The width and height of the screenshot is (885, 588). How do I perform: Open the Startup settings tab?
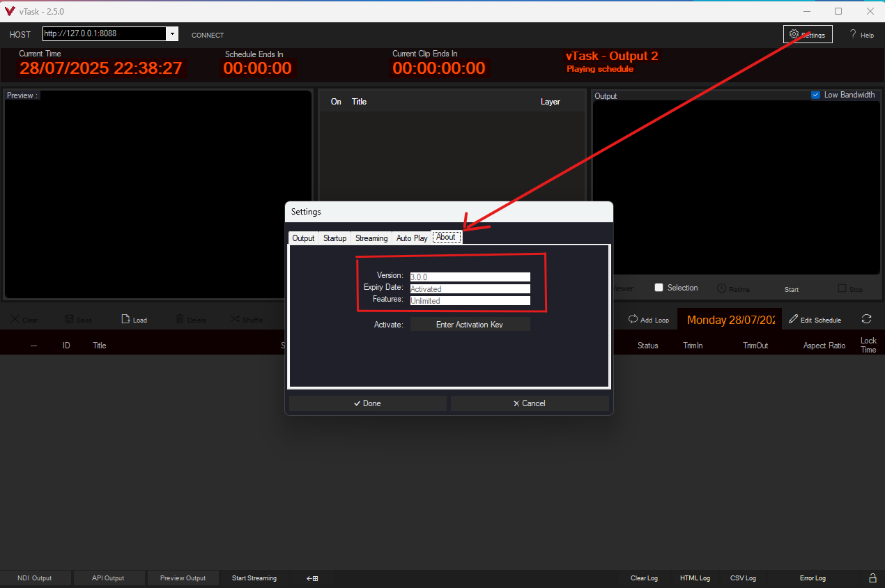[x=334, y=238]
